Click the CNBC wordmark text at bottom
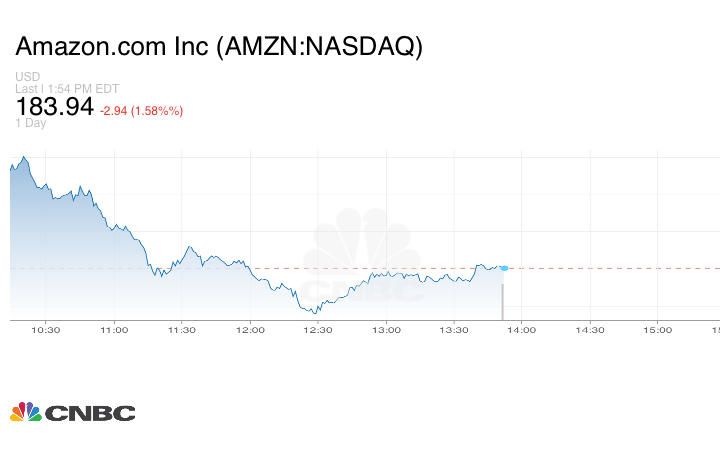 [90, 413]
